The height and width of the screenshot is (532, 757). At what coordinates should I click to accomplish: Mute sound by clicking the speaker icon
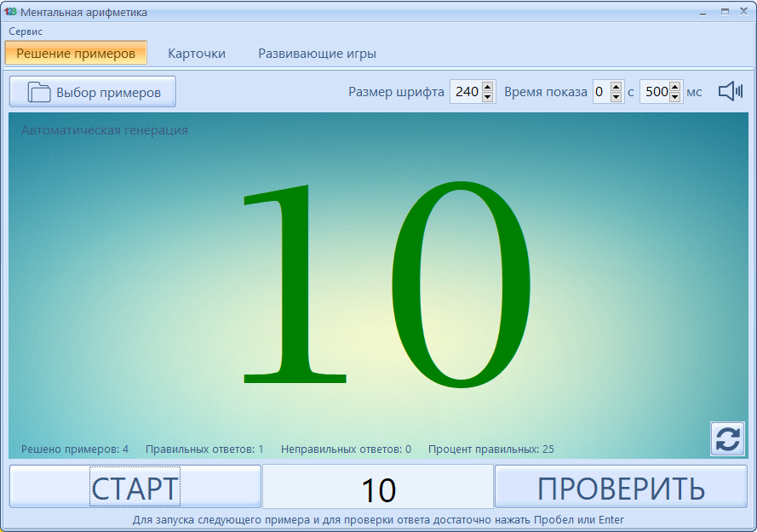pyautogui.click(x=730, y=91)
